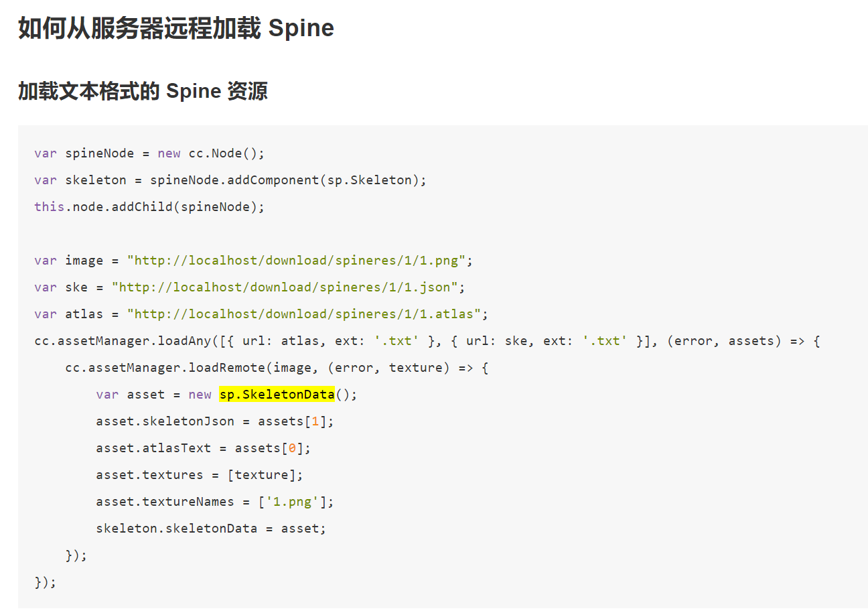Click the addComponent(sp.Skeleton) code line

coord(230,180)
